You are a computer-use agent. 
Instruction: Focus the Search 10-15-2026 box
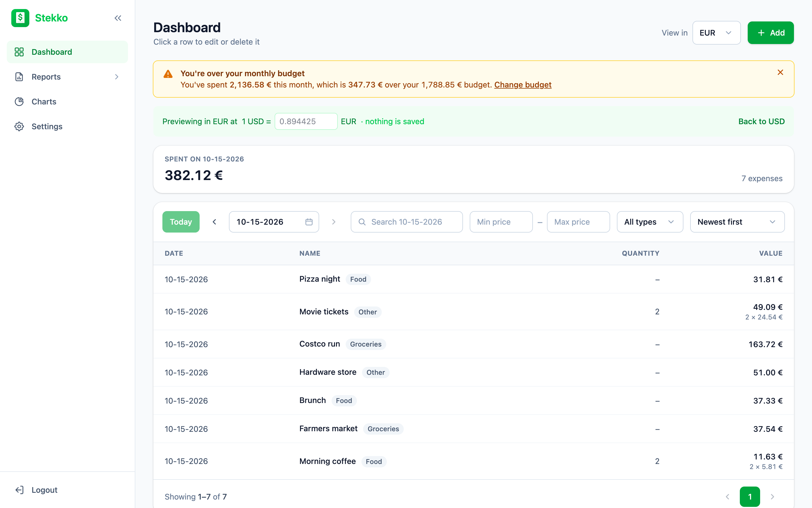pos(407,222)
